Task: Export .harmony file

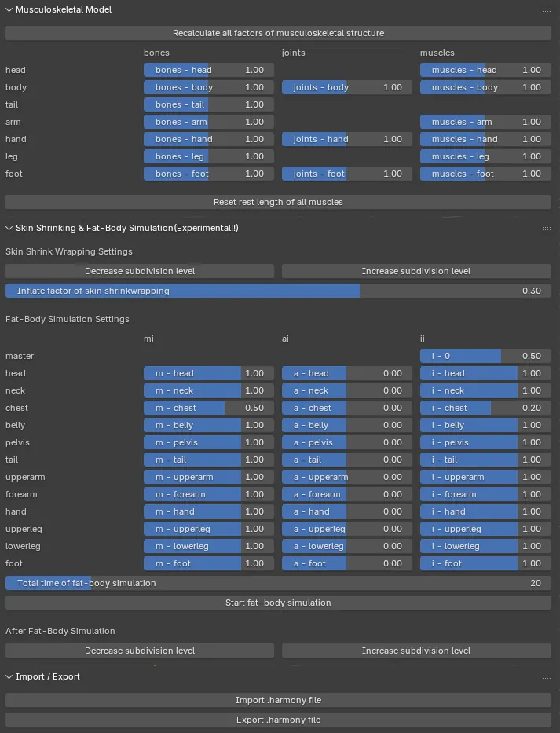Action: 278,720
